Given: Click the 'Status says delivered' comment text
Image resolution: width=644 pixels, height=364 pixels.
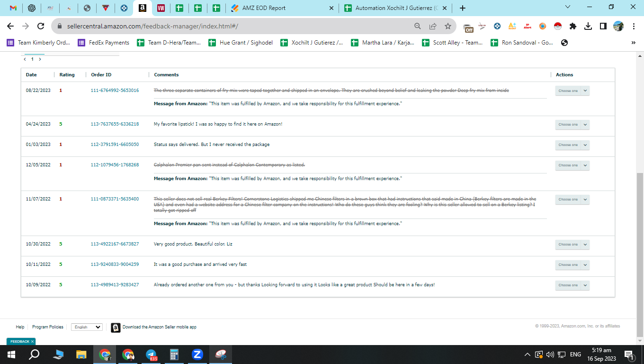Looking at the screenshot, I should 212,145.
